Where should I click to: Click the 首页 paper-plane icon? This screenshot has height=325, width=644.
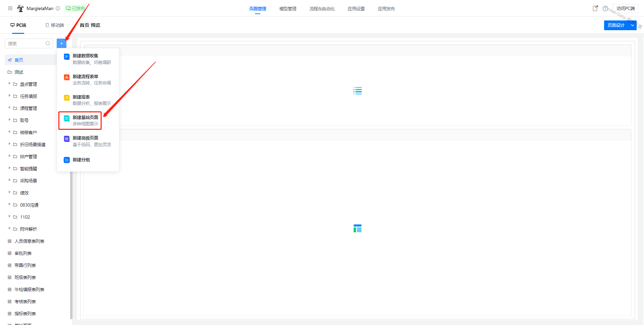point(10,60)
